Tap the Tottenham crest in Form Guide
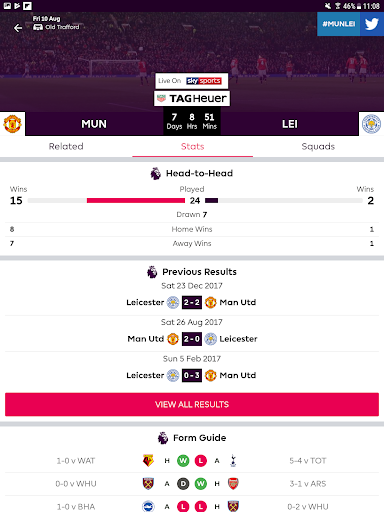The image size is (384, 512). 233,461
